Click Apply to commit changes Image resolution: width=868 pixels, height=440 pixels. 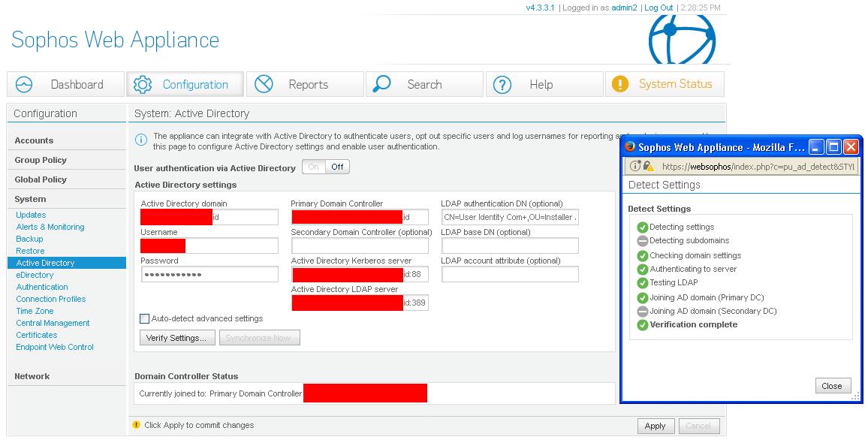coord(655,426)
